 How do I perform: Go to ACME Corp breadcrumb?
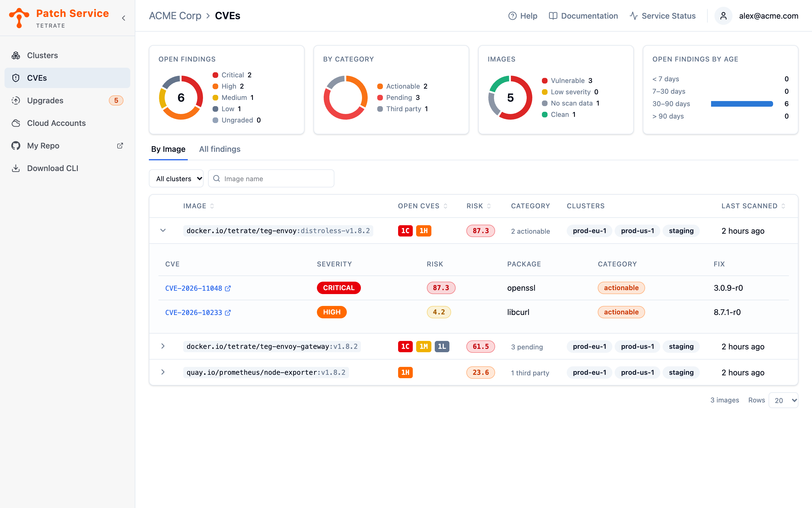pyautogui.click(x=175, y=16)
